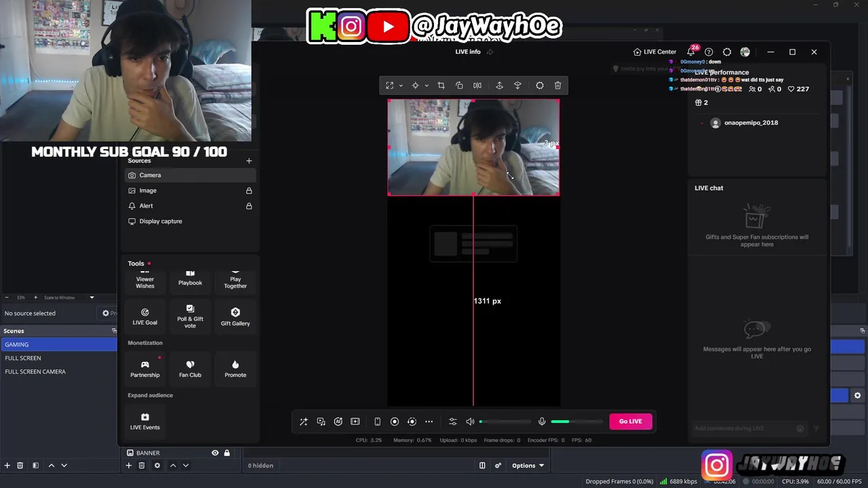Click the center alignment icon in floating toolbar

[x=415, y=85]
